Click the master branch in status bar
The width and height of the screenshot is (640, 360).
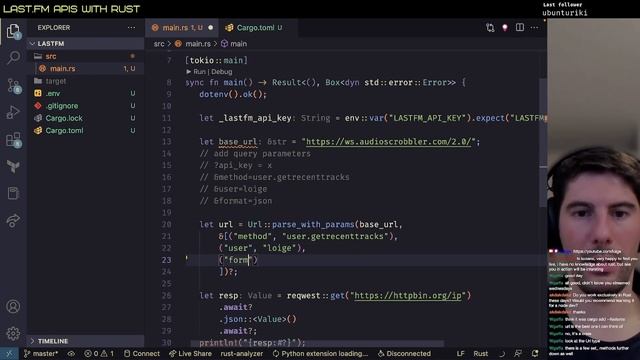[x=41, y=353]
